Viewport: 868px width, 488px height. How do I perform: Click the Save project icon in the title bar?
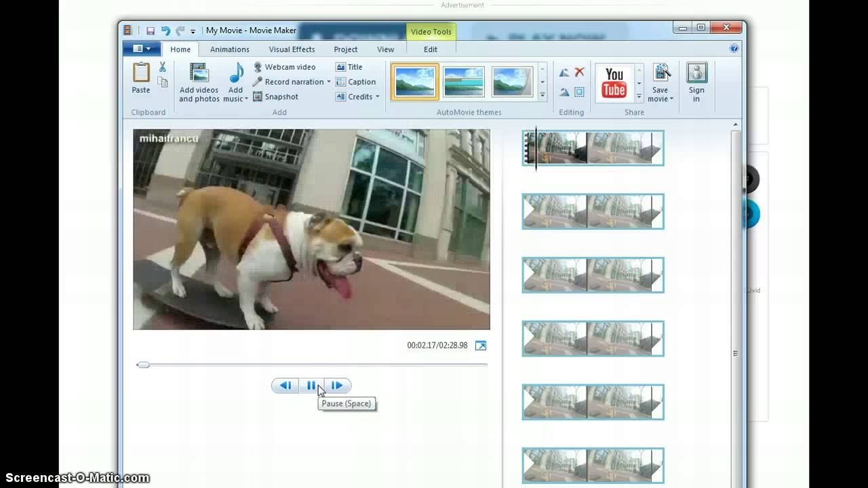click(151, 30)
